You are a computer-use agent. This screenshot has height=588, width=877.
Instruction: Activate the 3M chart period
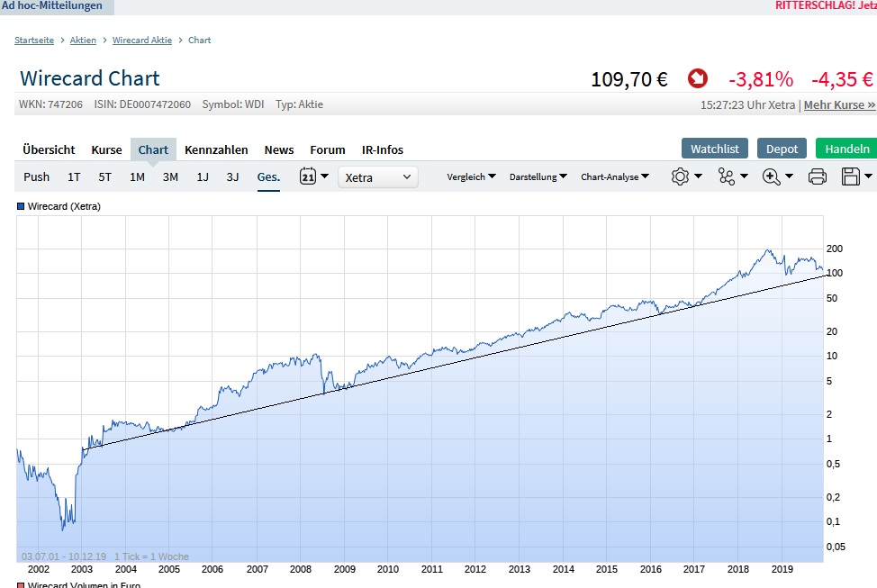coord(170,176)
